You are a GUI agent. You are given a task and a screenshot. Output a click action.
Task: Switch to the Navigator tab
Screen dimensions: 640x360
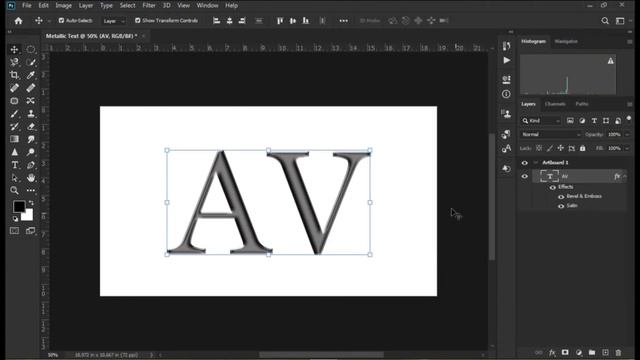(566, 42)
